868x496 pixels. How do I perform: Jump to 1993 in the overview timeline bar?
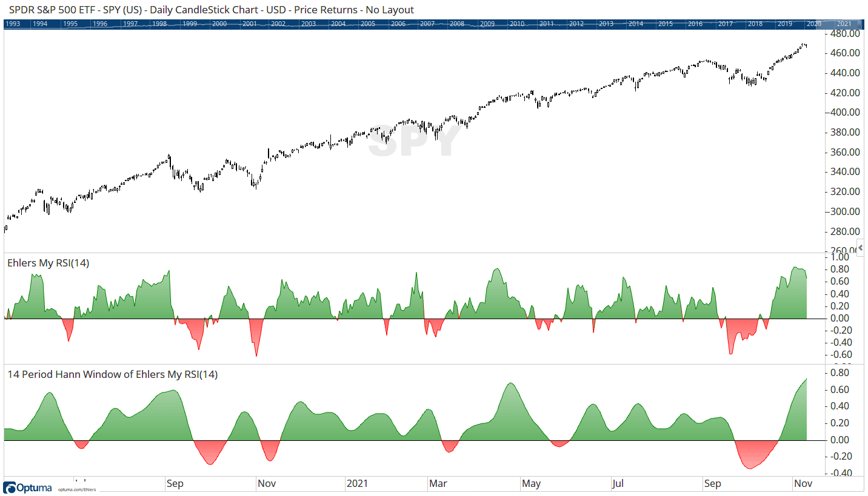coord(12,24)
